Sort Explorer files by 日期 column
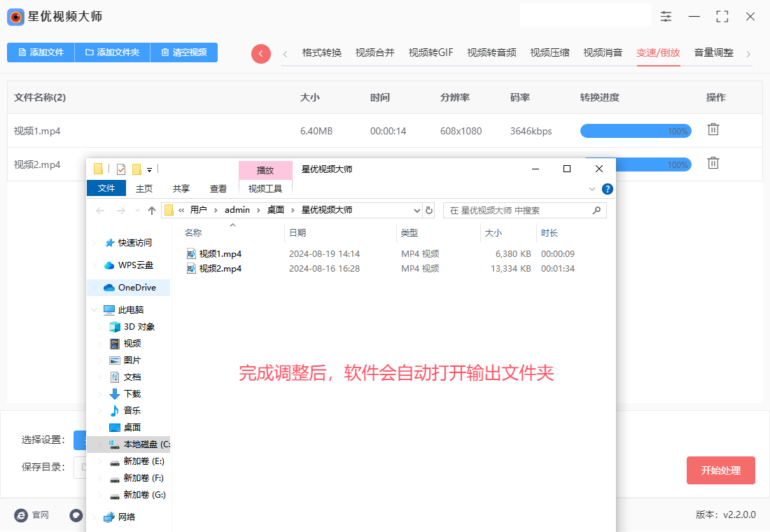 340,233
